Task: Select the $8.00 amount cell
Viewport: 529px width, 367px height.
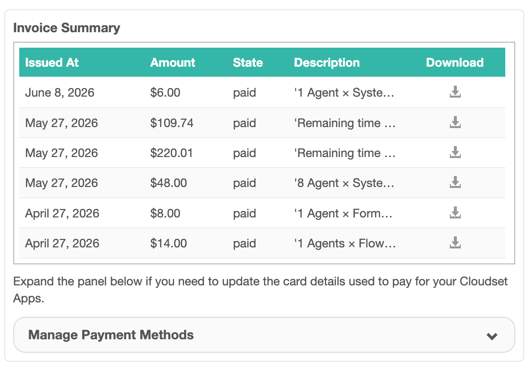Action: (x=165, y=213)
